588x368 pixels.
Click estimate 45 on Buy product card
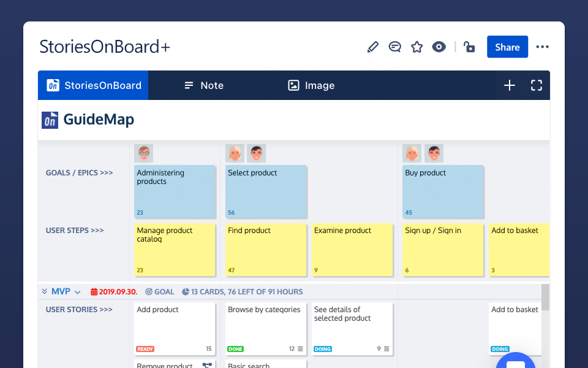pyautogui.click(x=409, y=213)
